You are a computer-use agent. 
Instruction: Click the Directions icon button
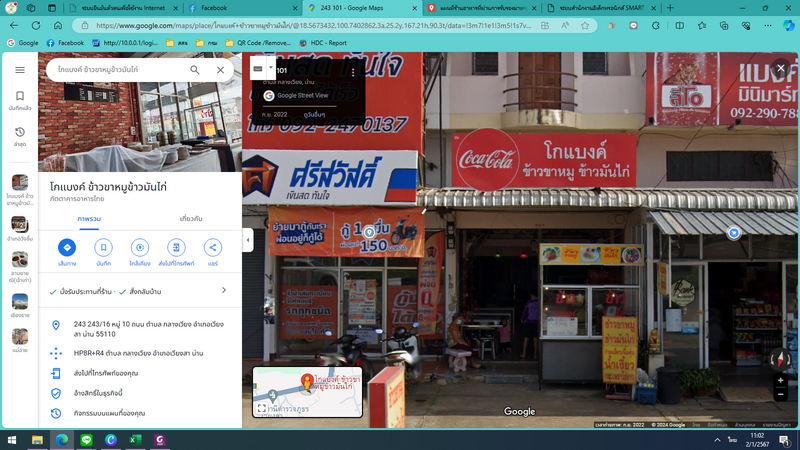click(67, 247)
